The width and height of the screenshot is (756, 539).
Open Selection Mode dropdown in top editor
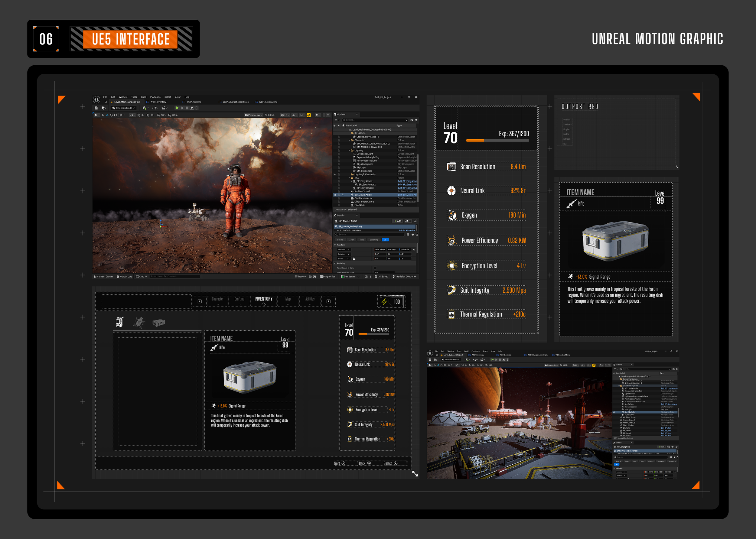[123, 108]
